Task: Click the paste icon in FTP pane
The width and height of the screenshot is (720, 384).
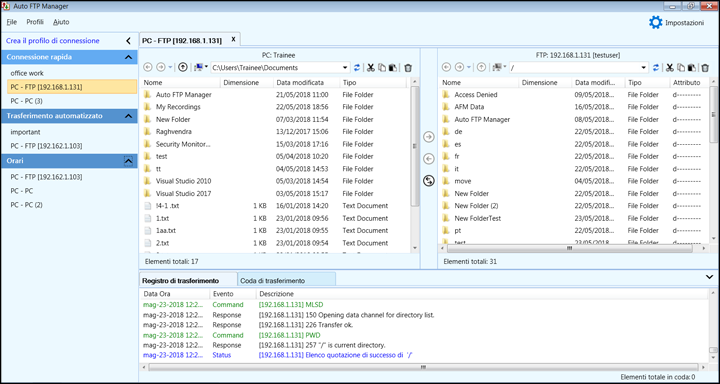Action: coord(692,68)
